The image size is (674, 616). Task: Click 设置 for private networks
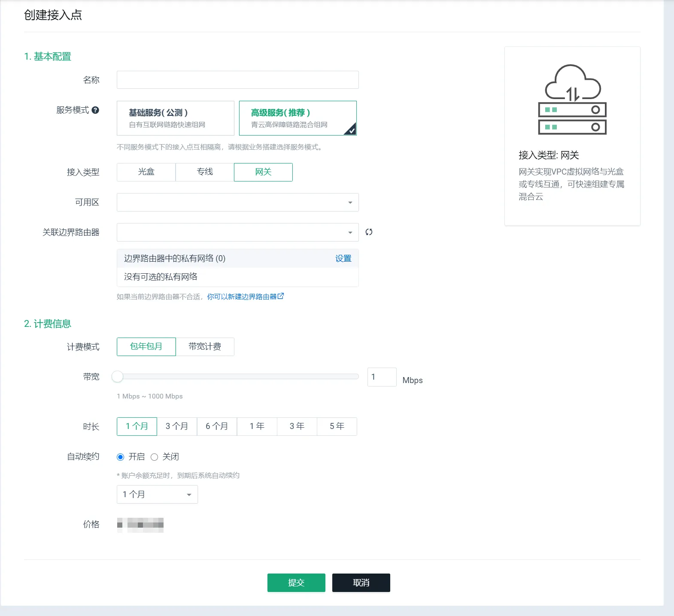coord(343,258)
